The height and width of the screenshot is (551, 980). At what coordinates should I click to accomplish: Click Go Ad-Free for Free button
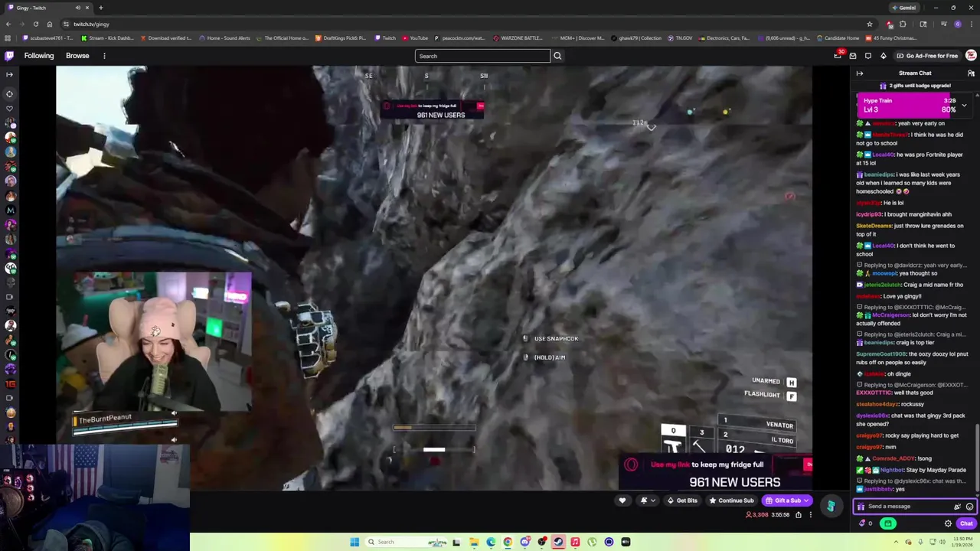[927, 56]
